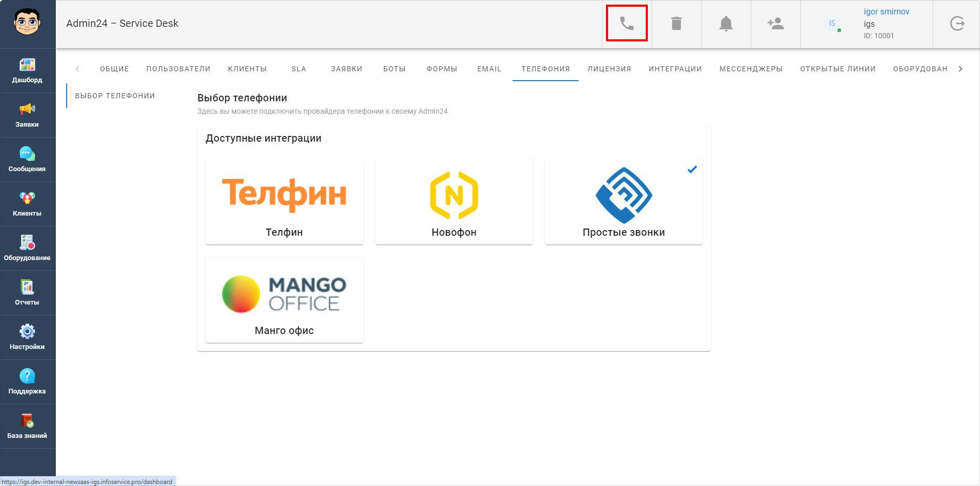Image resolution: width=980 pixels, height=486 pixels.
Task: Click the Доступные интеграции heading
Action: [263, 138]
